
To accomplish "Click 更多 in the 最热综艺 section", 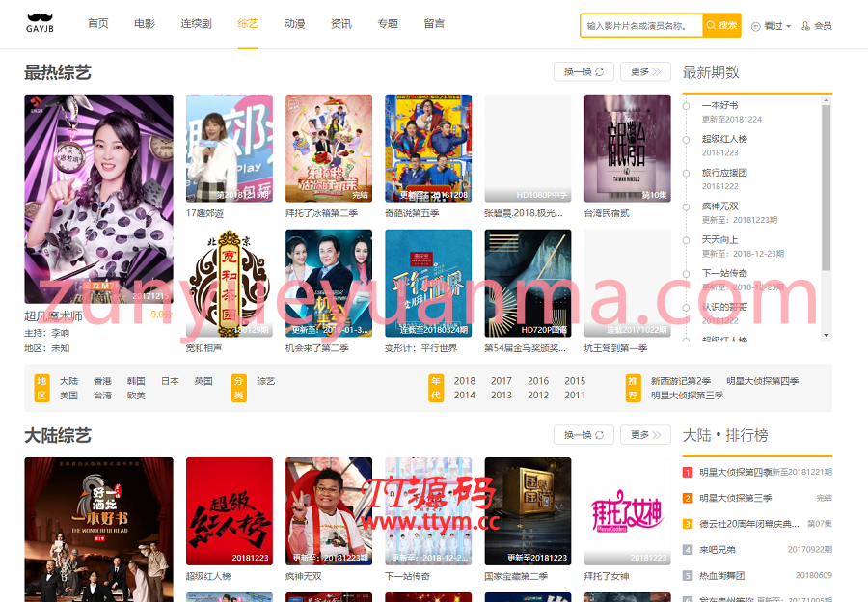I will [x=645, y=72].
